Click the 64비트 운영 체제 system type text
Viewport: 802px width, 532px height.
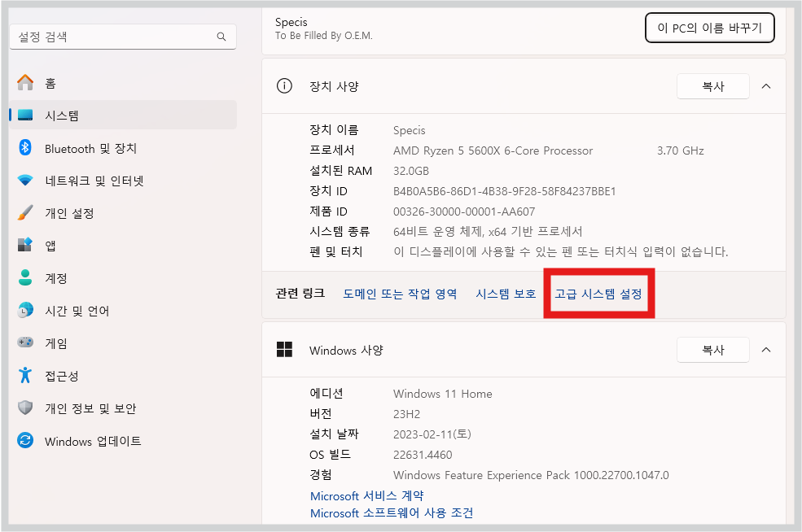click(x=488, y=232)
